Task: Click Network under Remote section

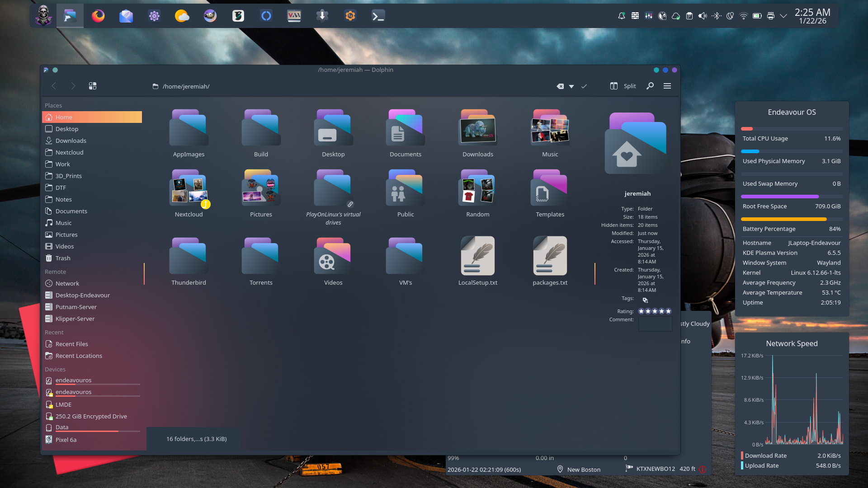Action: click(x=67, y=283)
